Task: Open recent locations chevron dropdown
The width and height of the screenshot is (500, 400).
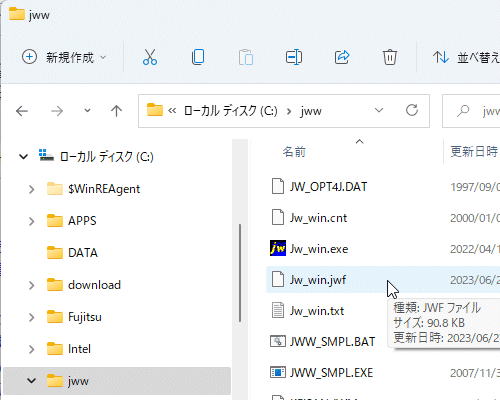Action: (87, 111)
